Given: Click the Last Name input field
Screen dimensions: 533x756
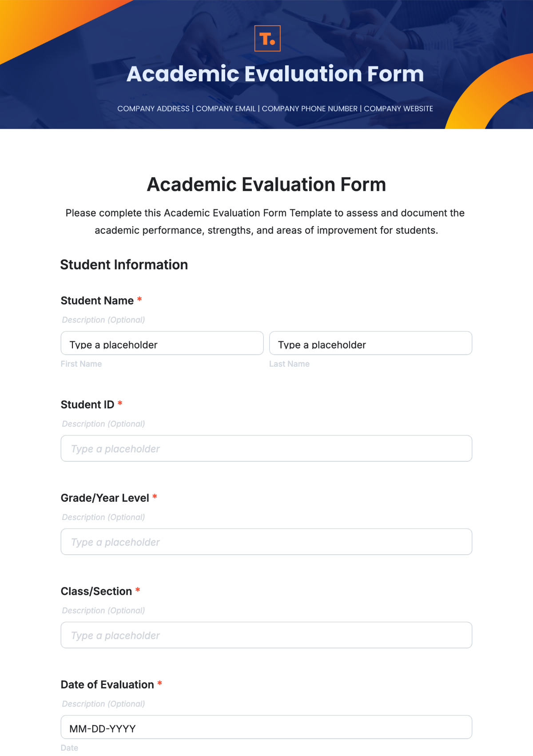Looking at the screenshot, I should tap(370, 343).
